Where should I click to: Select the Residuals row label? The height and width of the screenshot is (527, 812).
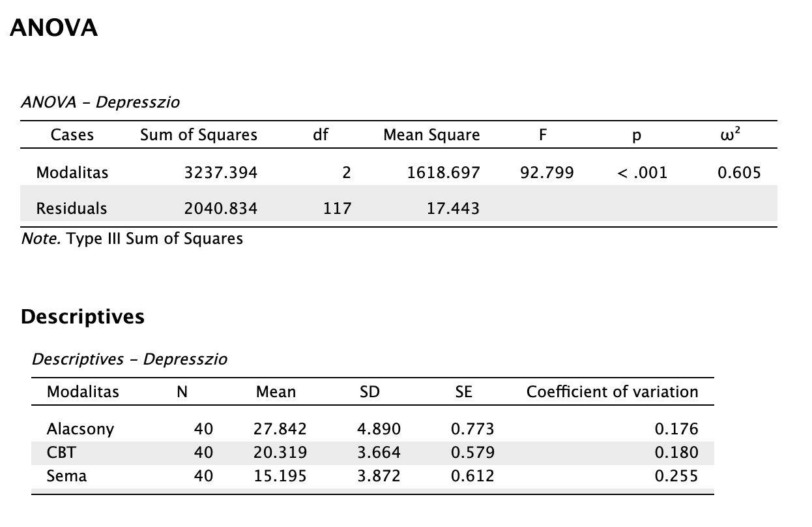(x=72, y=209)
